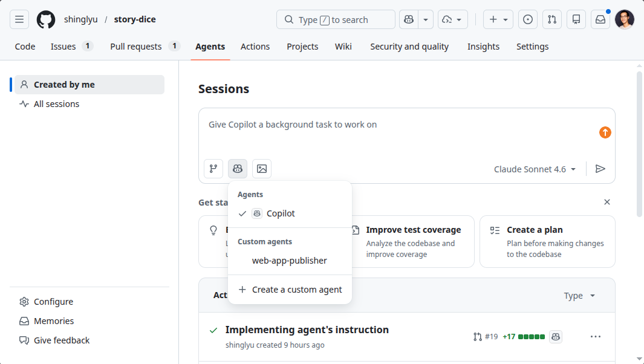Open session row three-dot menu
Viewport: 644px width, 364px height.
(x=596, y=336)
